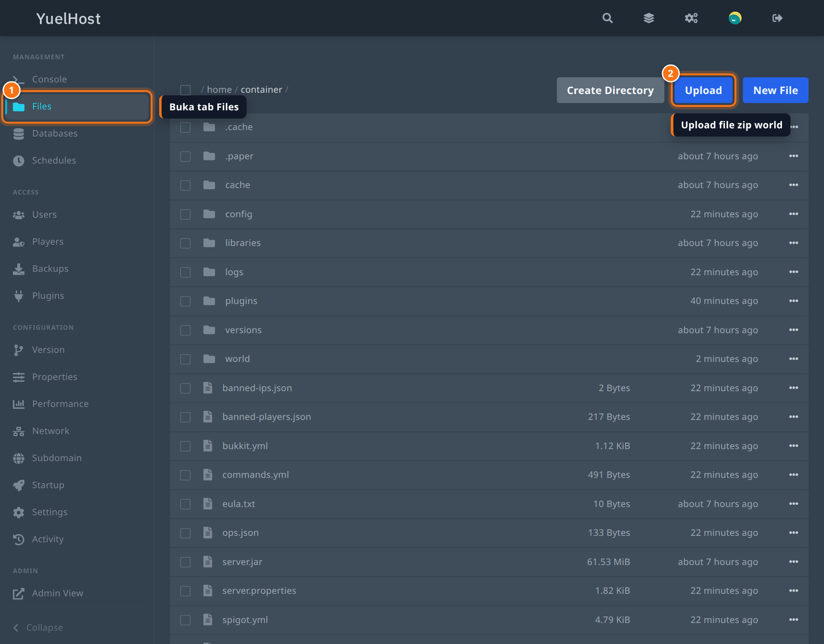Check the box for ops.json

point(185,533)
